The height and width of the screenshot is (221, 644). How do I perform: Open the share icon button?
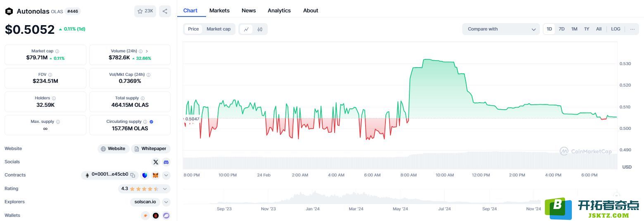(x=165, y=11)
